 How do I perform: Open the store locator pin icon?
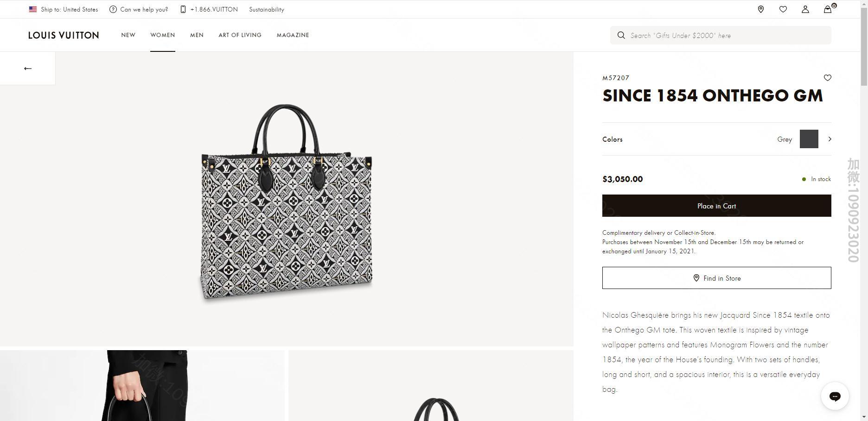click(x=760, y=9)
